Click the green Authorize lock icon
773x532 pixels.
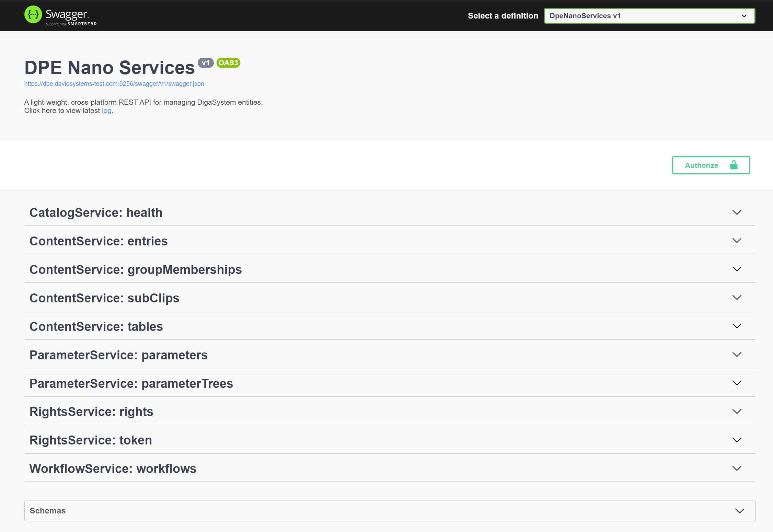tap(734, 165)
